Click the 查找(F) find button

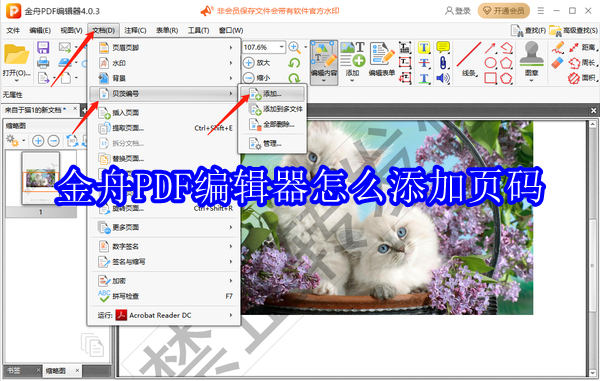[528, 30]
